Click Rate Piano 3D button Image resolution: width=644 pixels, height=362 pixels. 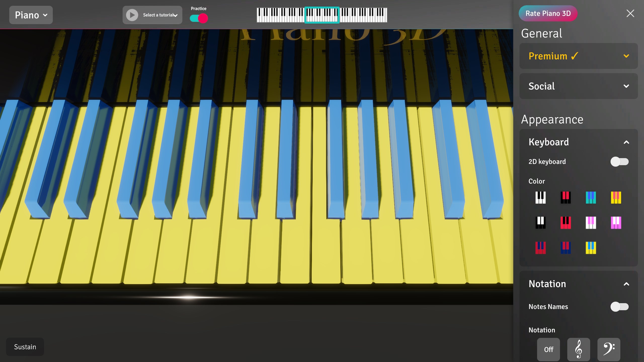coord(548,13)
